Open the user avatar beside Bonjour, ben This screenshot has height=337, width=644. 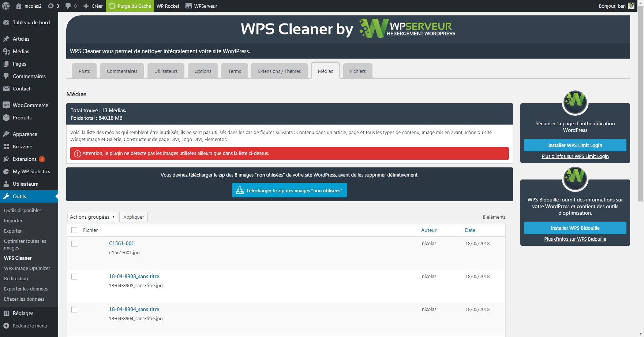[631, 6]
